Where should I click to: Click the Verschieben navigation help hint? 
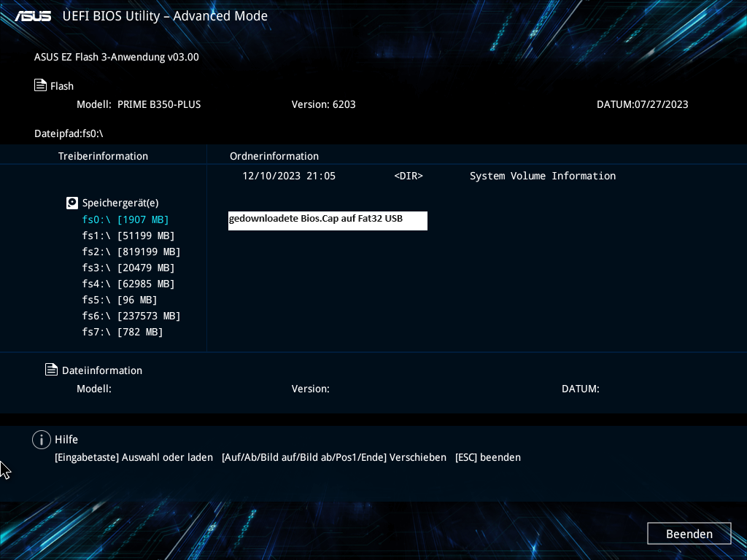point(334,458)
